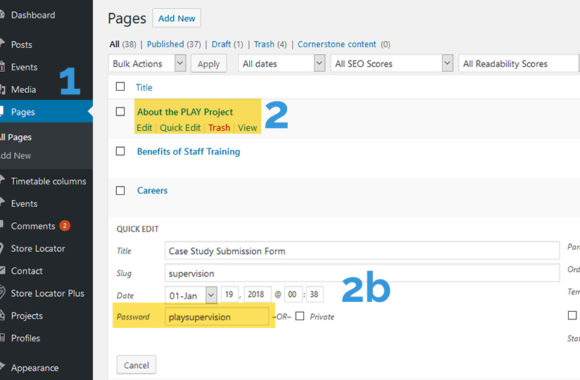Open the Profiles menu item
Screen dimensions: 580x380
(x=25, y=338)
